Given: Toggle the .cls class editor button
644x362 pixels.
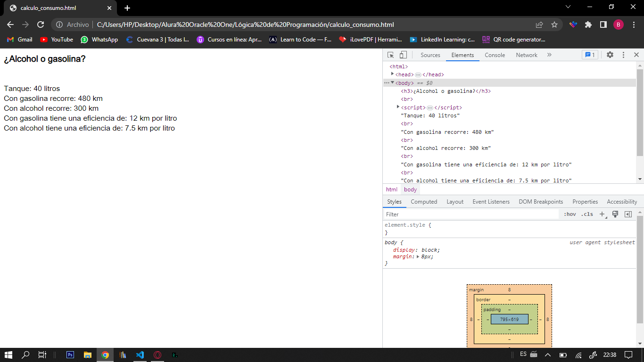Looking at the screenshot, I should 587,214.
